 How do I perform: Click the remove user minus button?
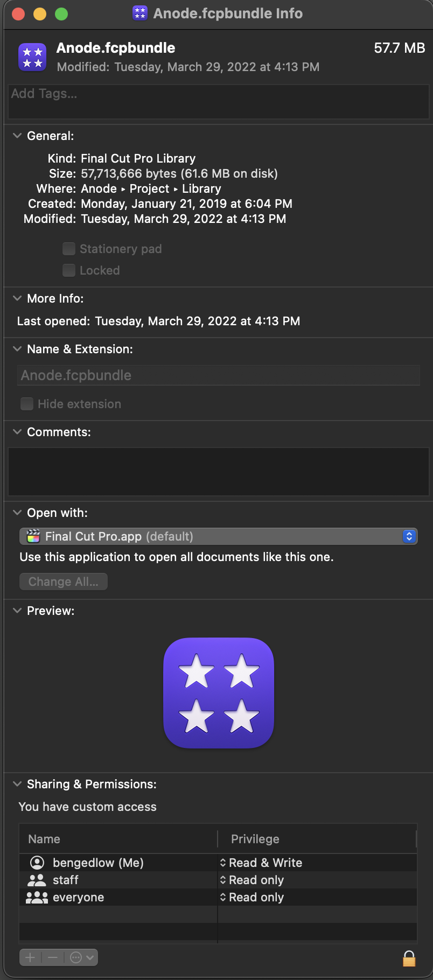53,957
